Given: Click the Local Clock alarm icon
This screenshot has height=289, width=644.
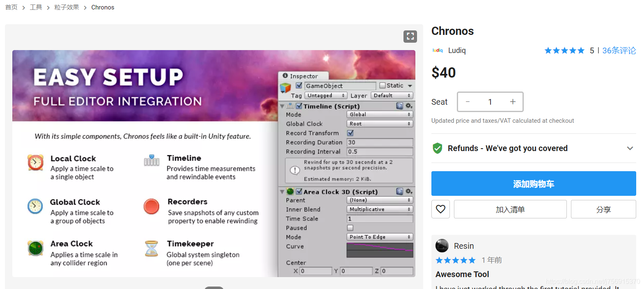Looking at the screenshot, I should point(36,163).
